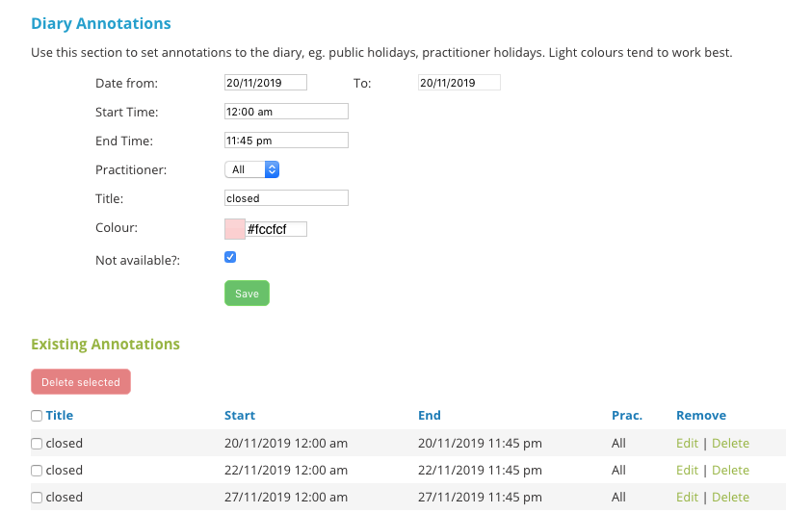Sort annotations by the Start column header
Screen dimensions: 812x513
(x=240, y=415)
